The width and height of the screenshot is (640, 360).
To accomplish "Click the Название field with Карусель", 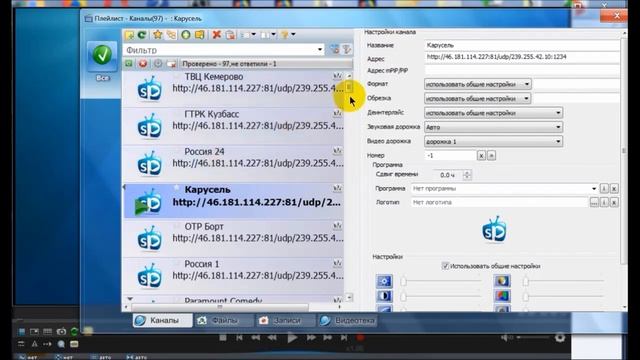I will pos(522,45).
